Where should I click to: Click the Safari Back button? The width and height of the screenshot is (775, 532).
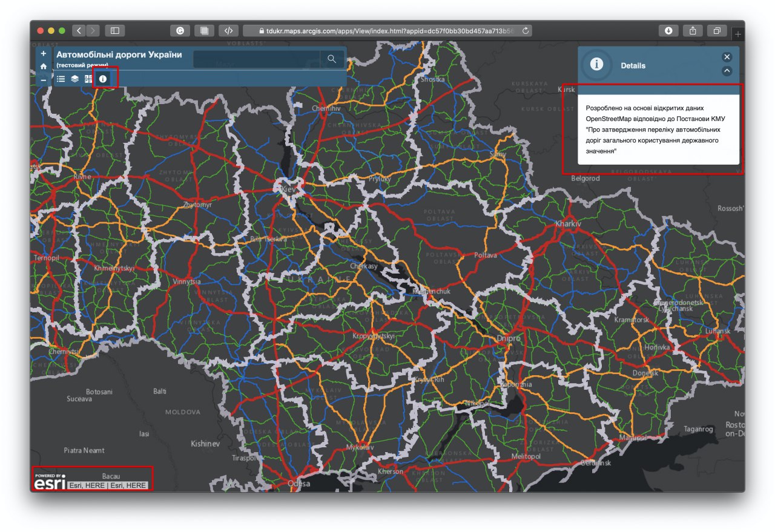coord(79,30)
